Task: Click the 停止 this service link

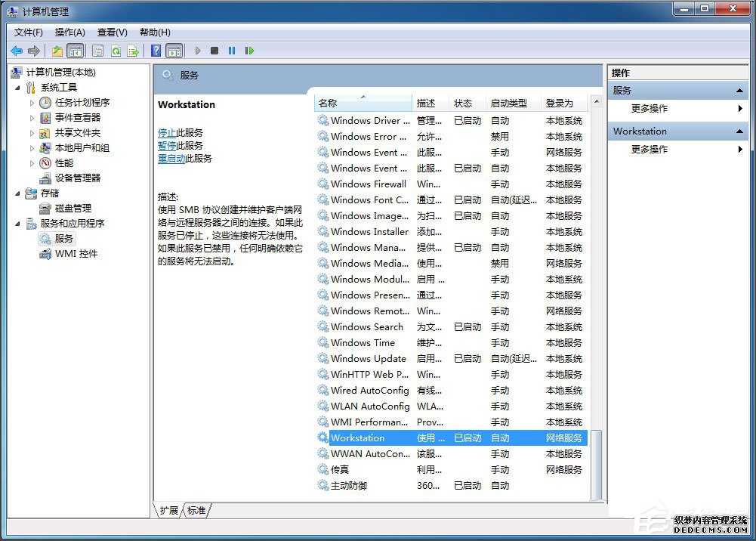Action: point(167,132)
